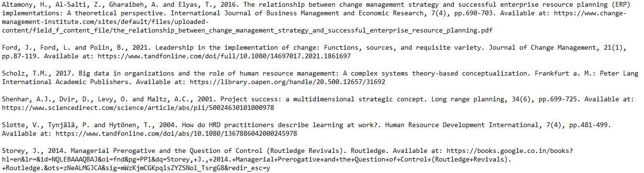The width and height of the screenshot is (644, 173).
Task: Click the Storey, J., 2014 reference start
Action: pos(35,151)
